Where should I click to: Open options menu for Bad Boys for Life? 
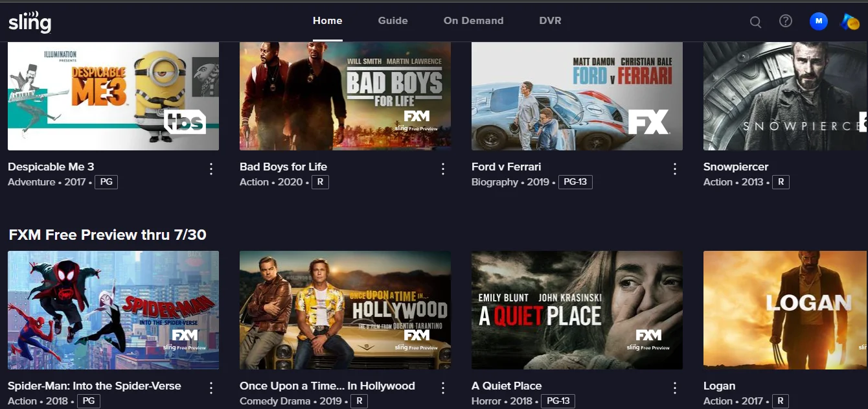click(443, 169)
